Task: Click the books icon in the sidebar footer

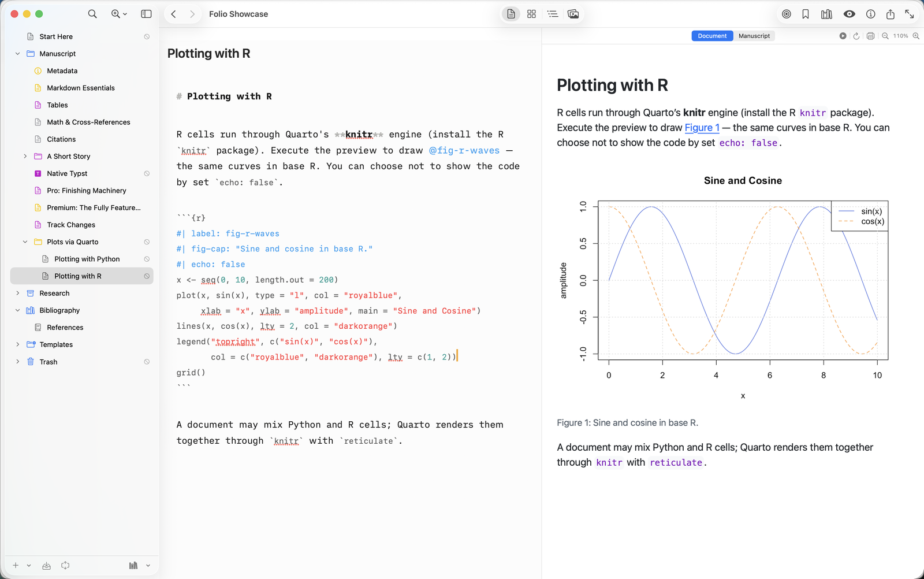Action: (x=133, y=565)
